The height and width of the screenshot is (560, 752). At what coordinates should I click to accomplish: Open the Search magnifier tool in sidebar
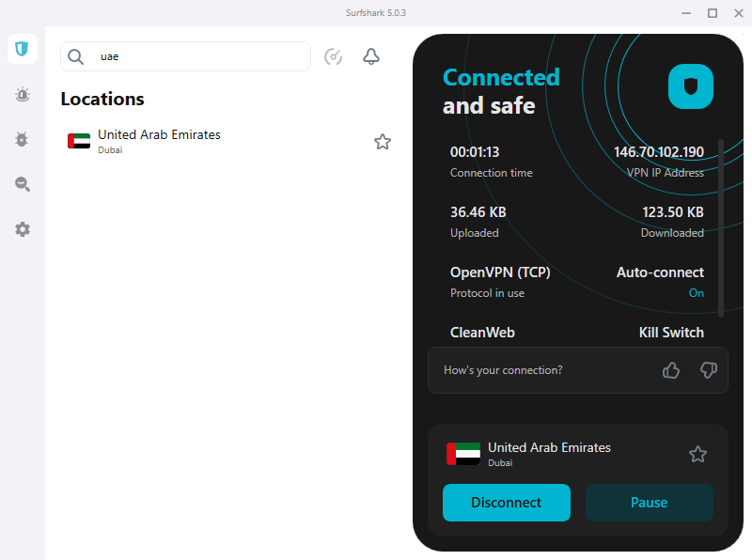pos(22,184)
